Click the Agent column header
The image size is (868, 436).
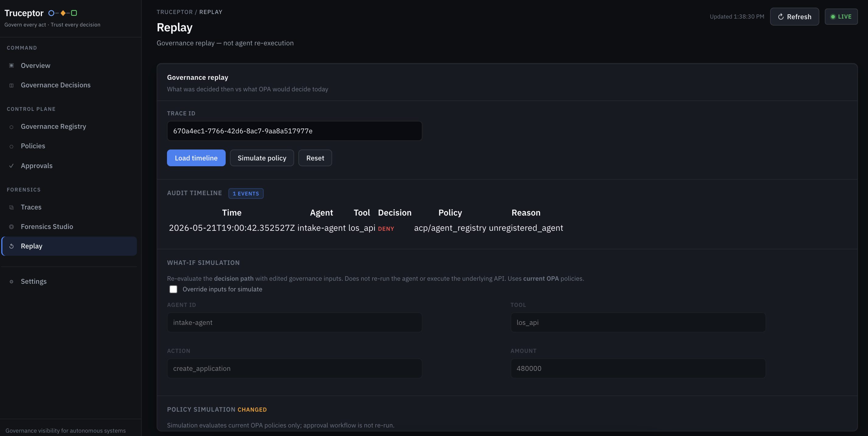[x=321, y=213]
